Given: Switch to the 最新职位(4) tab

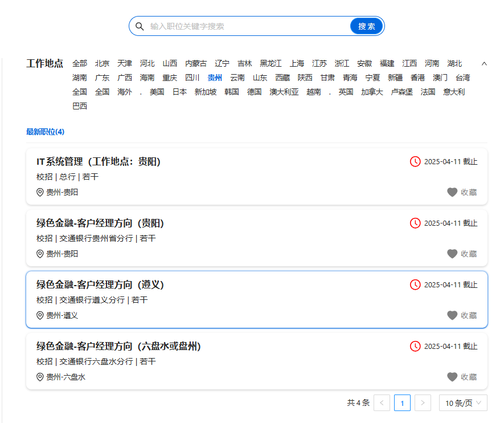Looking at the screenshot, I should coord(46,132).
